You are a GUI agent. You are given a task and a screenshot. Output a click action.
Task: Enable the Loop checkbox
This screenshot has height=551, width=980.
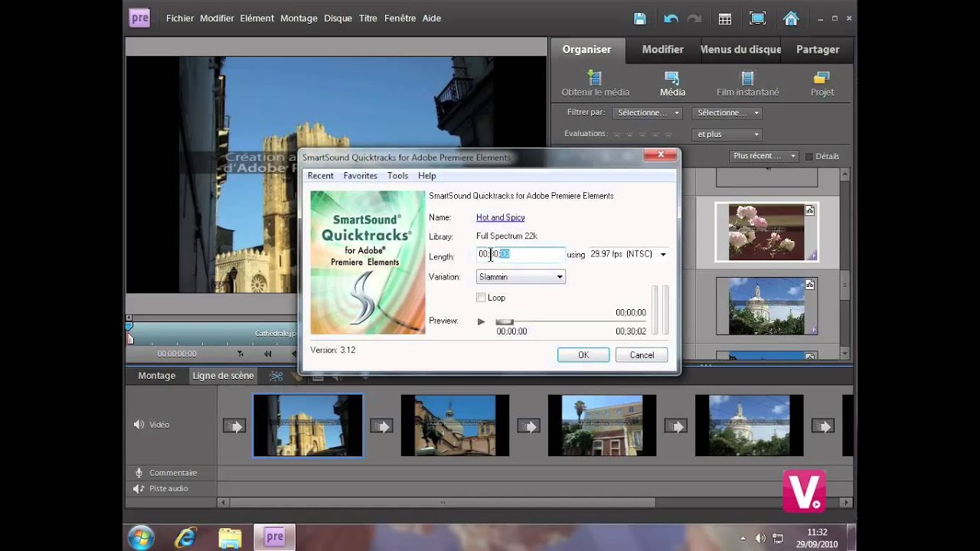pyautogui.click(x=481, y=298)
